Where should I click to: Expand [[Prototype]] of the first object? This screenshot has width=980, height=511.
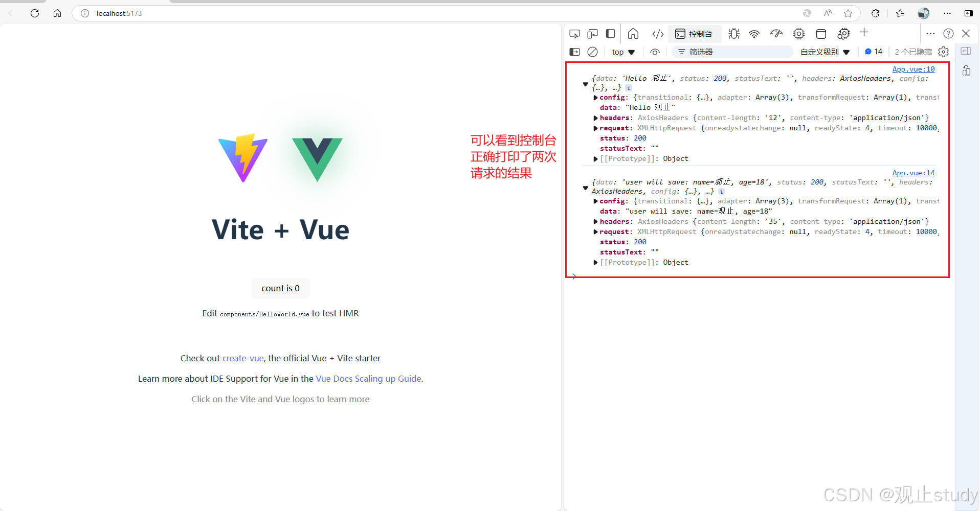pyautogui.click(x=595, y=159)
